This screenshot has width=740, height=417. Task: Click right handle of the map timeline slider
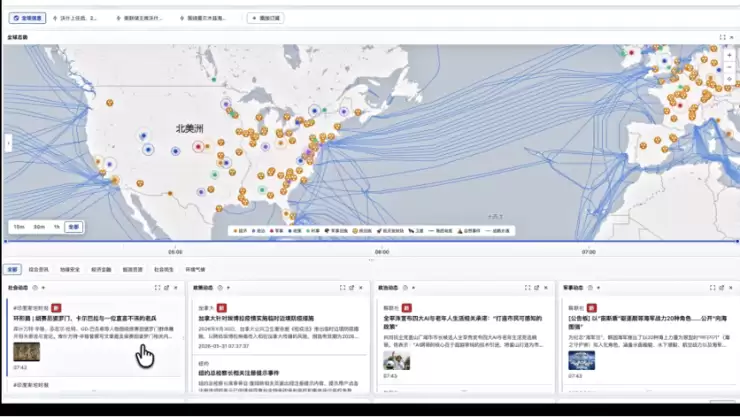coord(737,241)
